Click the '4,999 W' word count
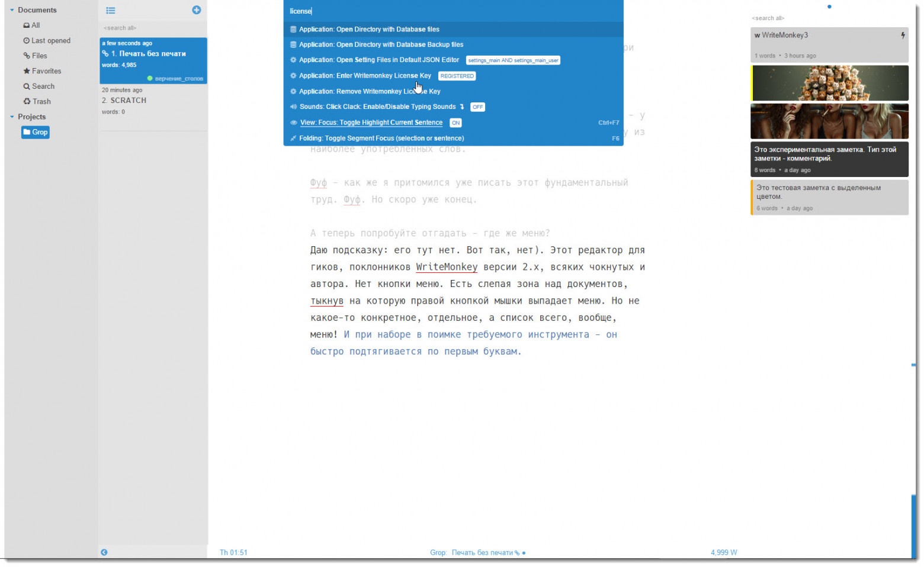 click(x=724, y=553)
